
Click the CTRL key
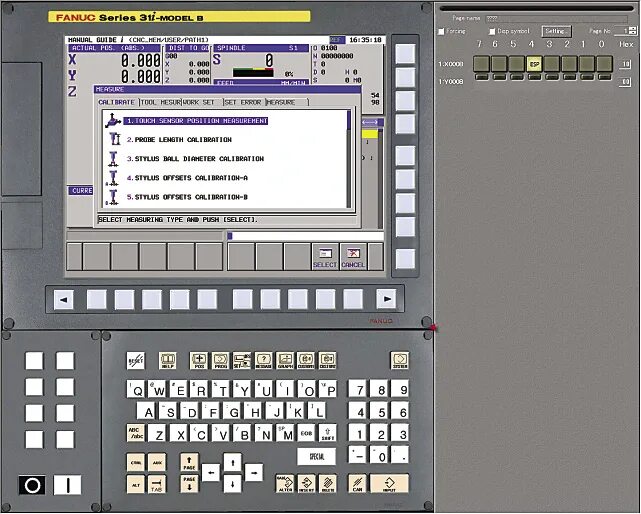pos(136,462)
